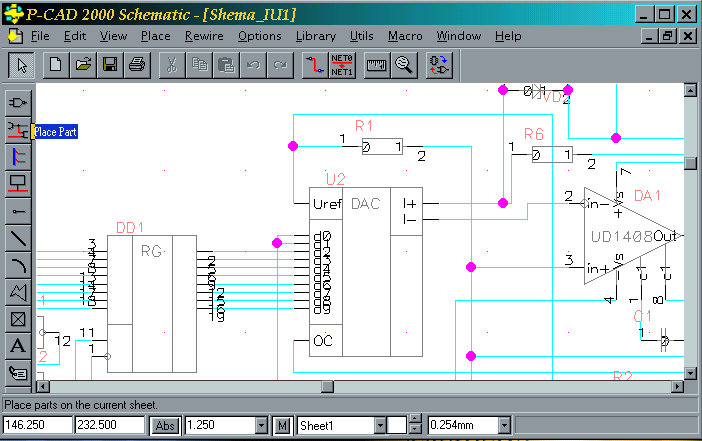Select resistor R1 on the schematic
Screen dimensions: 702x441
[x=382, y=146]
